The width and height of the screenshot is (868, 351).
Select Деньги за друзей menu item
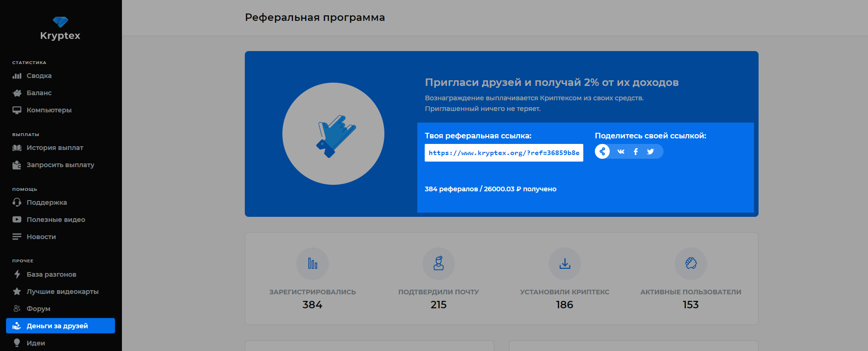(x=60, y=326)
